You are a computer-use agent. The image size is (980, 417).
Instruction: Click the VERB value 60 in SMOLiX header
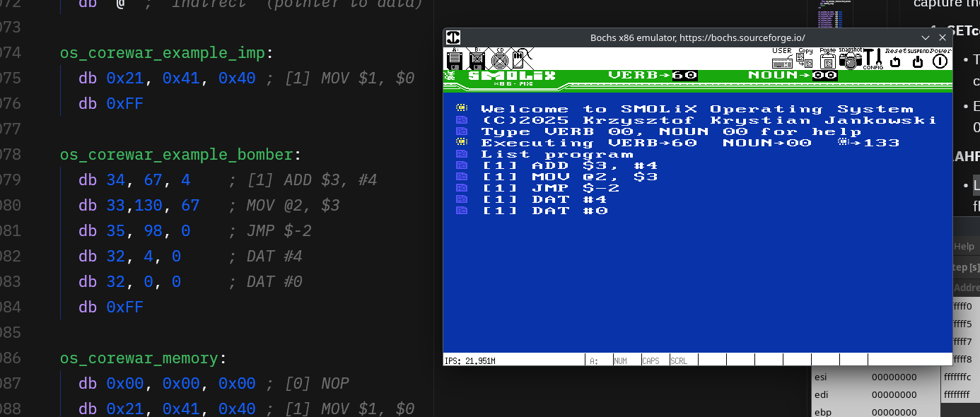[684, 76]
